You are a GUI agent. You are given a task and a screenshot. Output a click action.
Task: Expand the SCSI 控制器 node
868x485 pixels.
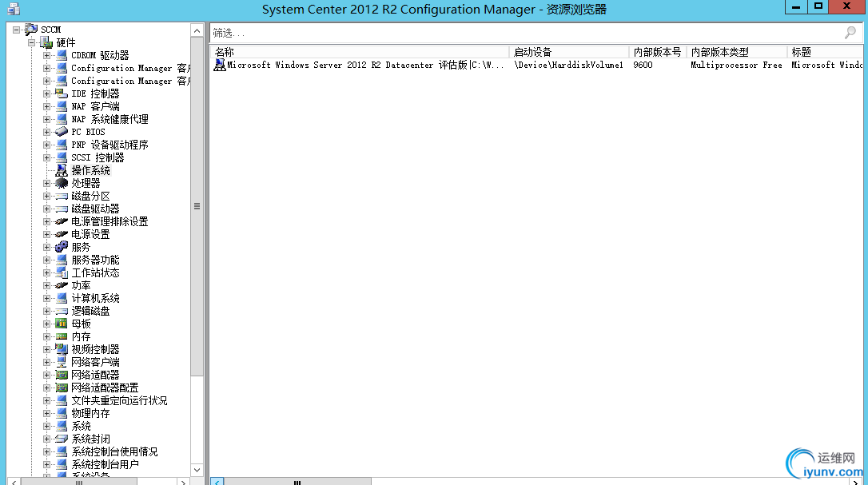[47, 157]
